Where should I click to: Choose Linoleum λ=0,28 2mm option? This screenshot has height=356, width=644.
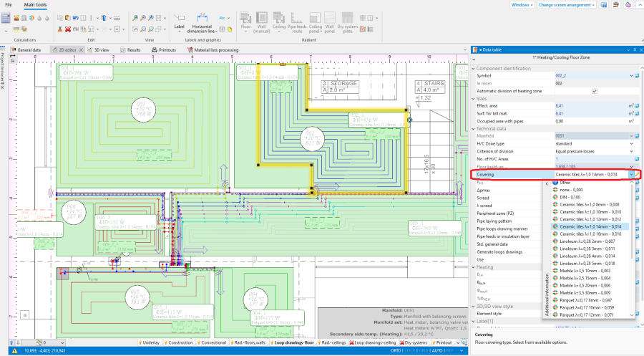point(590,241)
